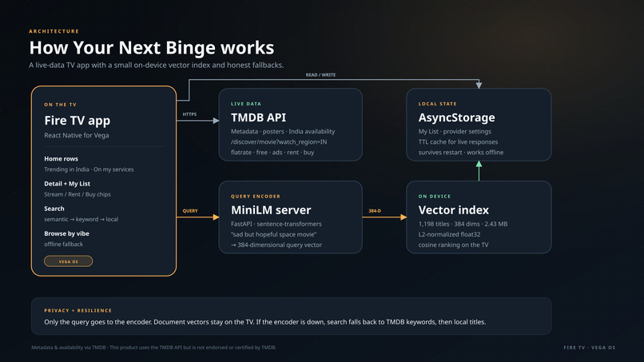Click the 'React Native for Vega' subtitle
The image size is (644, 362).
(x=77, y=135)
